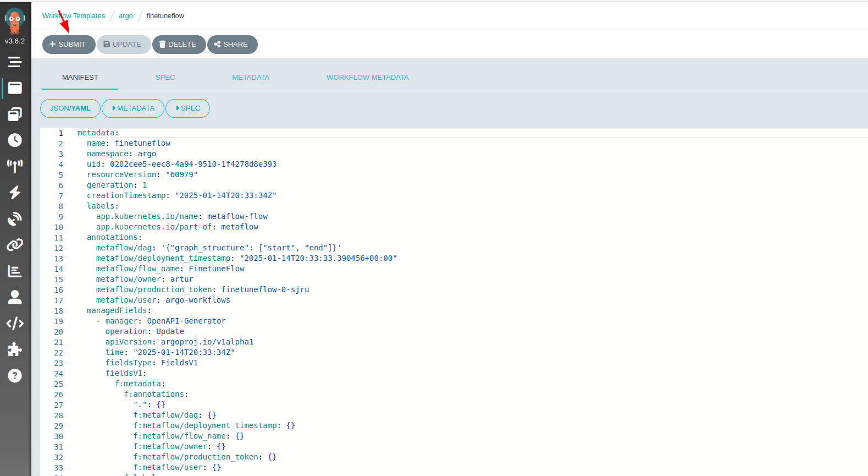
Task: Share the finetuneflow template link
Action: (233, 45)
